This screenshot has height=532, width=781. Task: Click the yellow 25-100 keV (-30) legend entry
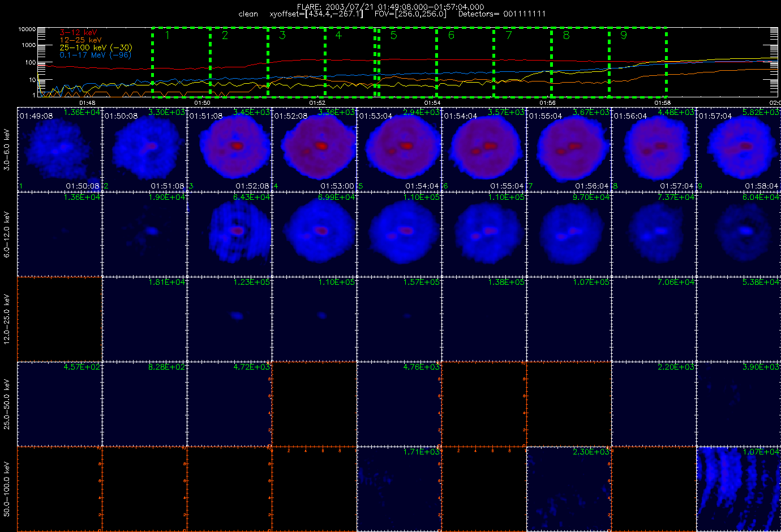[95, 48]
